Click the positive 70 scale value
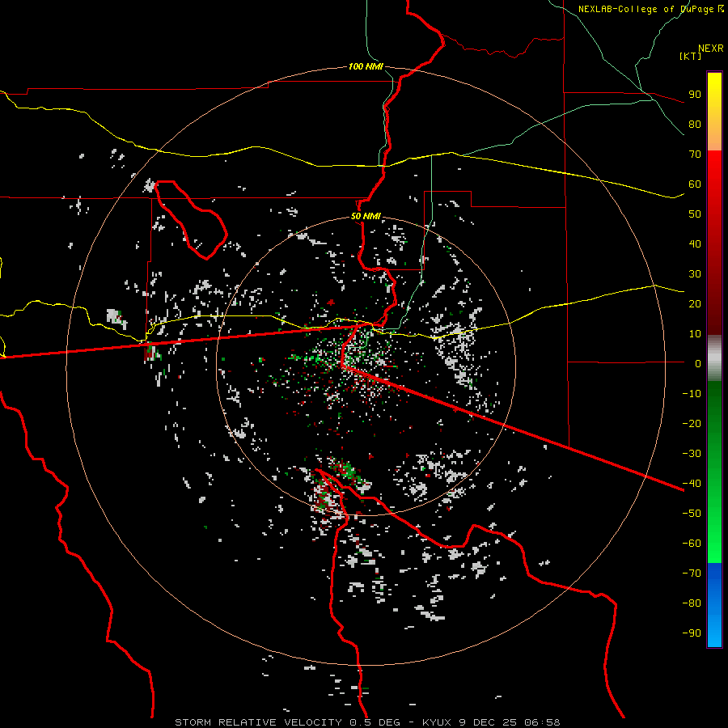This screenshot has height=728, width=728. click(695, 154)
